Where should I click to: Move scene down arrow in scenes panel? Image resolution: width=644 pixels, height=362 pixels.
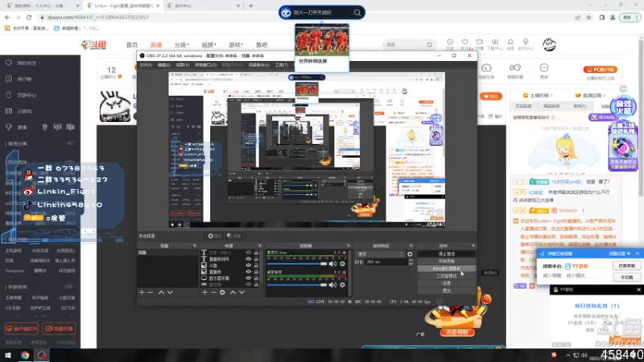(170, 292)
